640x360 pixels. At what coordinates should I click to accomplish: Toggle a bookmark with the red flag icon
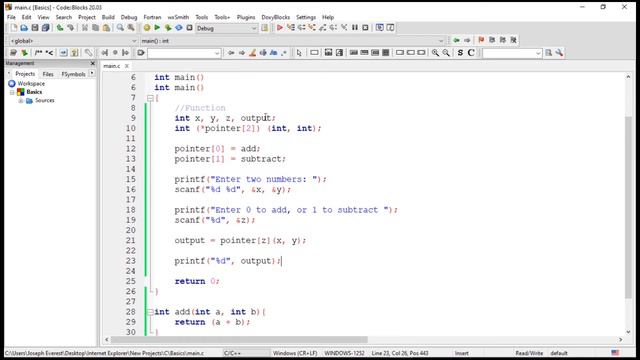point(481,40)
